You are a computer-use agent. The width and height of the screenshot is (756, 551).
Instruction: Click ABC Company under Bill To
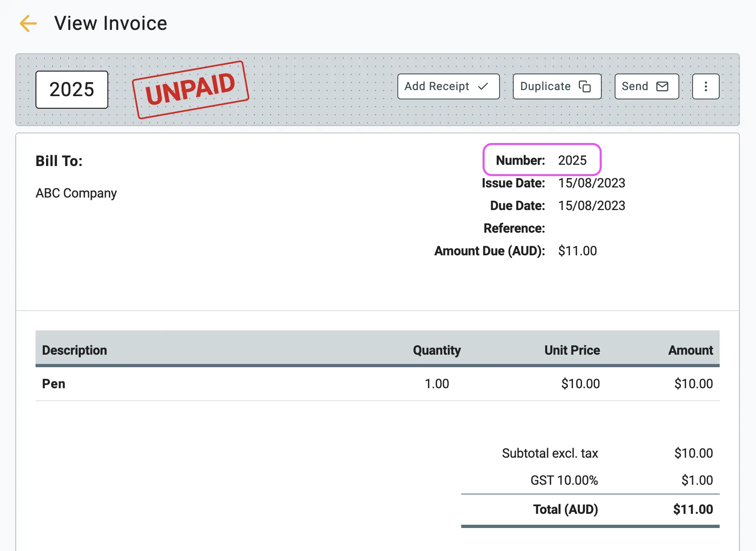[76, 193]
